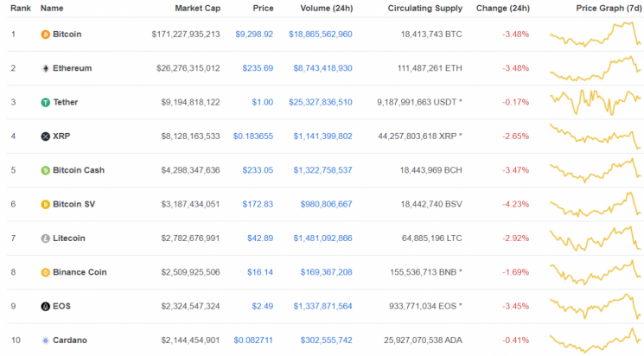Click Ethereum supply 111,487,261 ETH

430,68
